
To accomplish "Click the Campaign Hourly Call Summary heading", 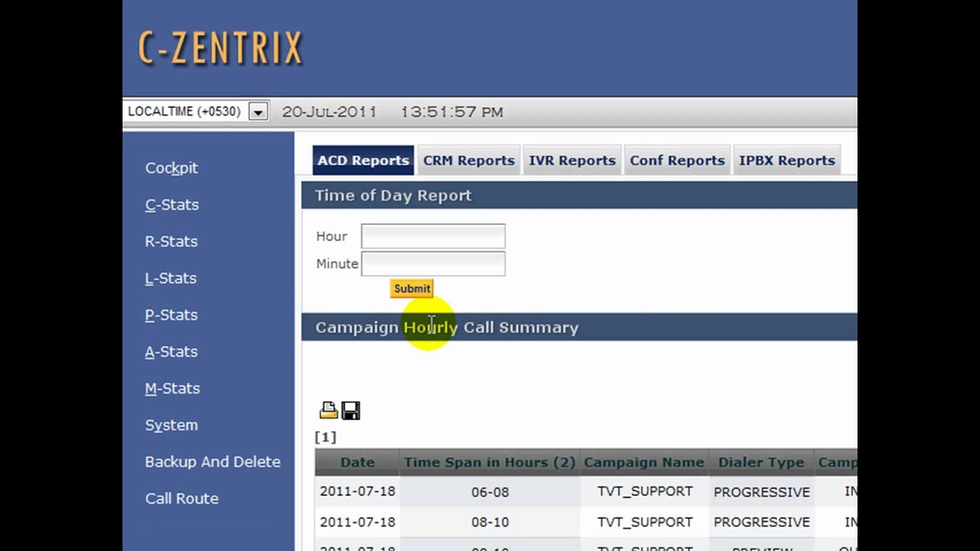I will point(447,328).
